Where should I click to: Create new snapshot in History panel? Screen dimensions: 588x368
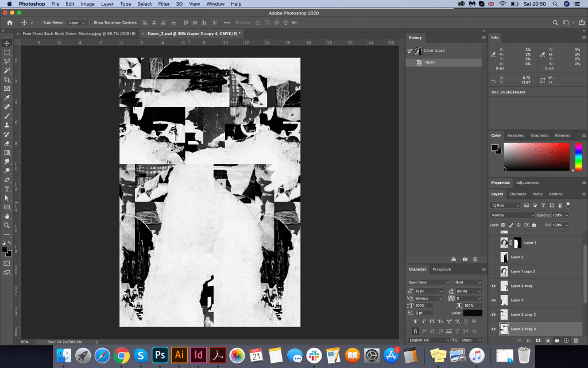coord(465,259)
